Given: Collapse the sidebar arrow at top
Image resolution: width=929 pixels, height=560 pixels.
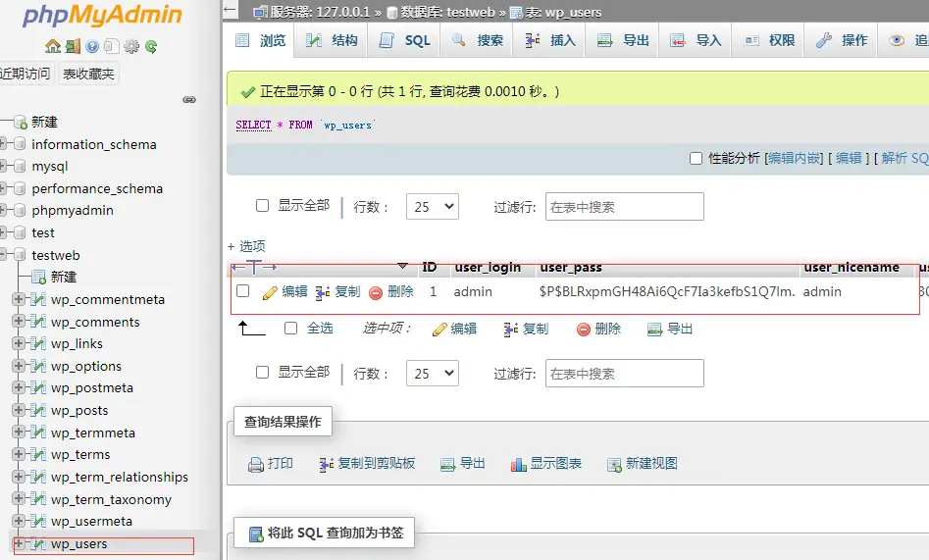Looking at the screenshot, I should tap(230, 10).
